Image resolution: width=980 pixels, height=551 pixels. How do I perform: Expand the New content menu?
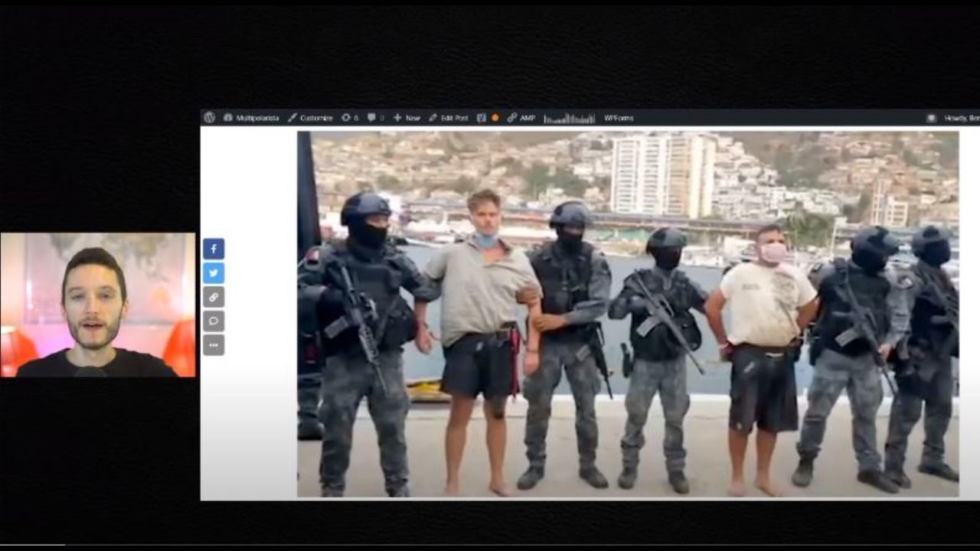[x=407, y=118]
